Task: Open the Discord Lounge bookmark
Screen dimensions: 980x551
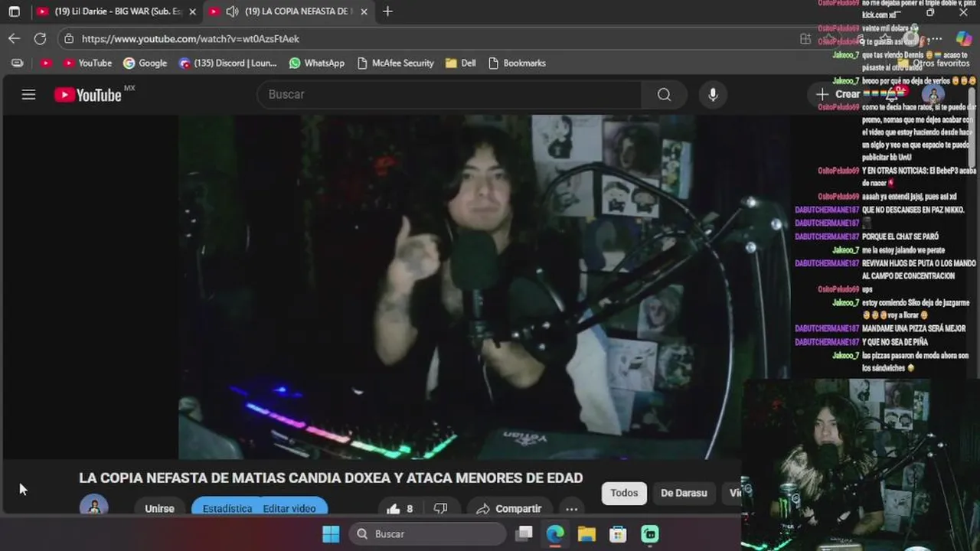Action: tap(227, 63)
